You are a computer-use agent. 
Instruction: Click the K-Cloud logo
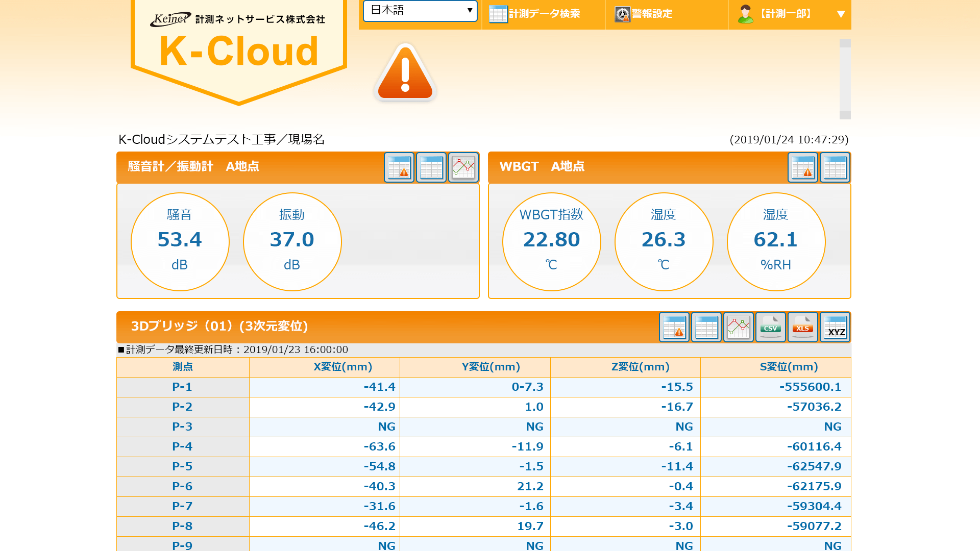click(239, 51)
